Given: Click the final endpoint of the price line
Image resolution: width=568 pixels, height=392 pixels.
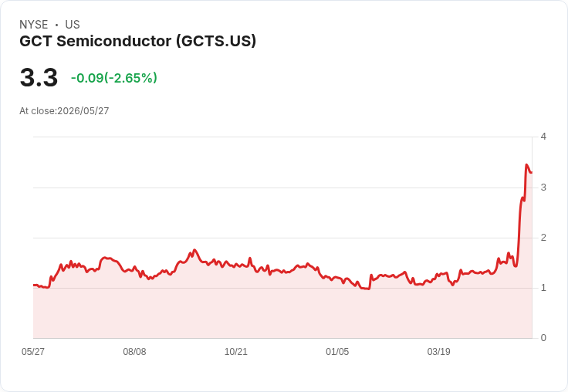Looking at the screenshot, I should coord(532,172).
